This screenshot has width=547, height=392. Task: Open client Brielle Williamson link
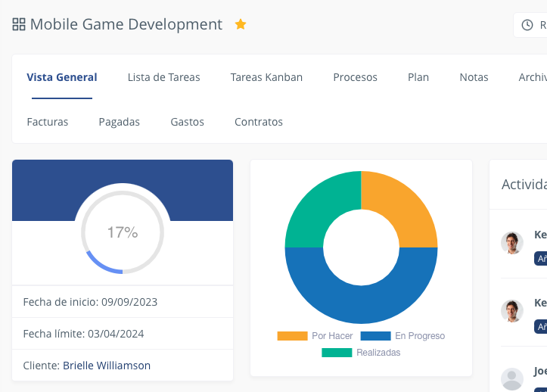pos(107,366)
